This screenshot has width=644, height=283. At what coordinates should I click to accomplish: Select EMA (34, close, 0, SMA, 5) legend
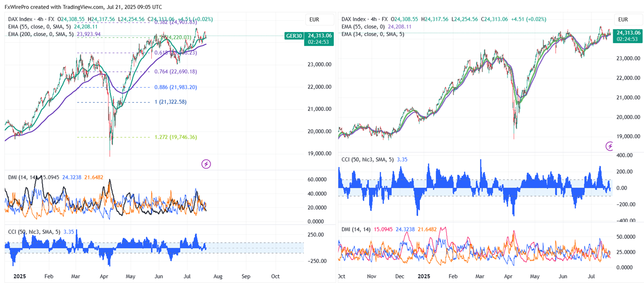(373, 34)
